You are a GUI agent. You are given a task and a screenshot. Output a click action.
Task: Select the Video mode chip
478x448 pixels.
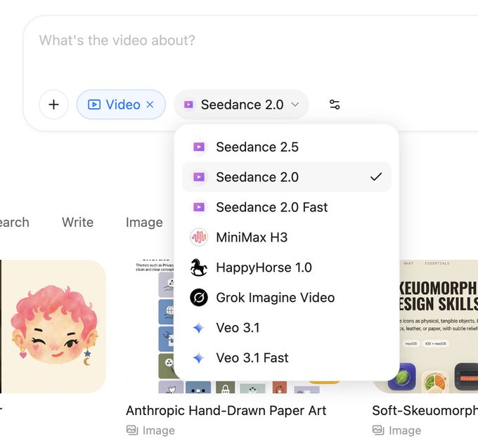[x=121, y=105]
